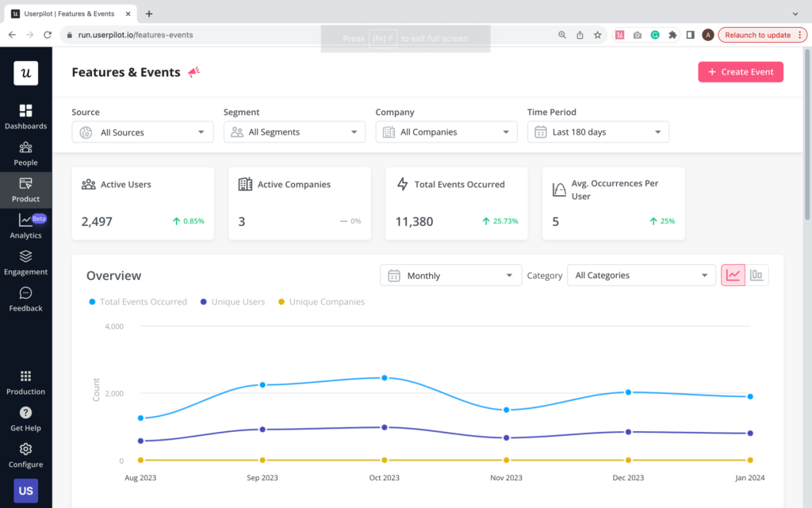Navigate to the Engagement section
The width and height of the screenshot is (812, 508).
[x=25, y=264]
